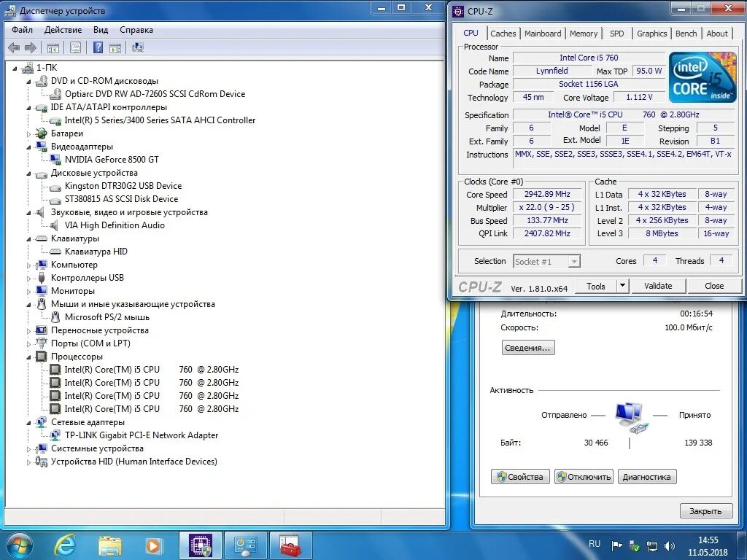Collapse the Видеоадаптеры node

[x=28, y=147]
